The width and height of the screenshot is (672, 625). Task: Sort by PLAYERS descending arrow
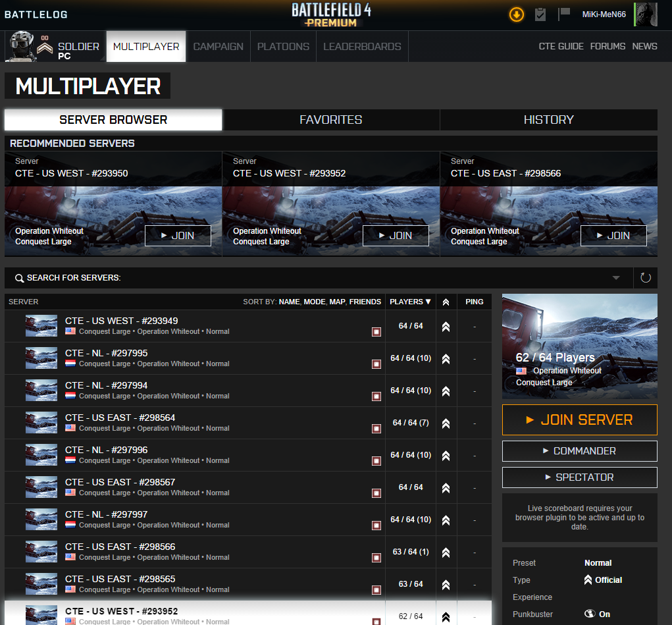tap(428, 302)
